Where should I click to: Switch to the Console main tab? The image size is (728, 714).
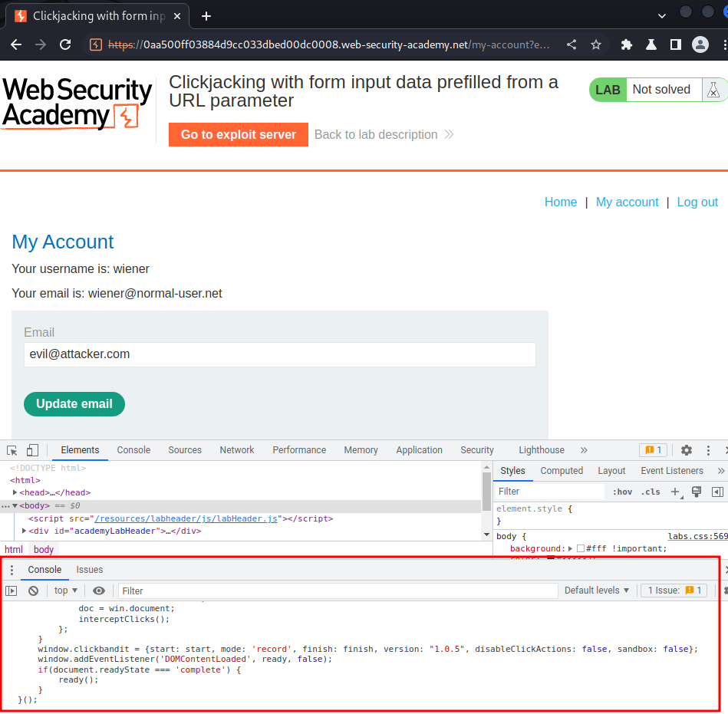tap(133, 450)
